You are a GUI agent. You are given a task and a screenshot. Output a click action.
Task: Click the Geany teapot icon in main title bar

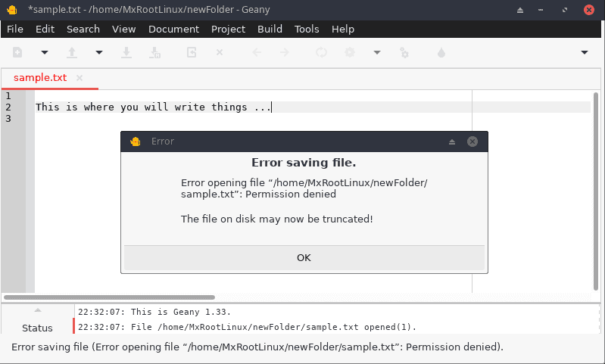[12, 10]
